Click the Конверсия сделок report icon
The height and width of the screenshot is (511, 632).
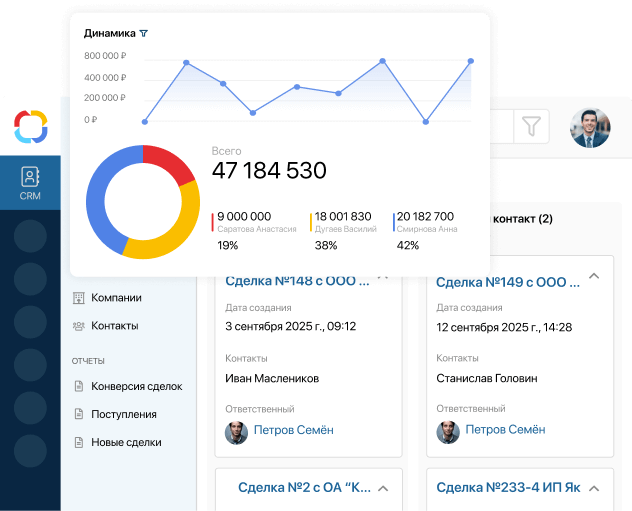(x=79, y=386)
